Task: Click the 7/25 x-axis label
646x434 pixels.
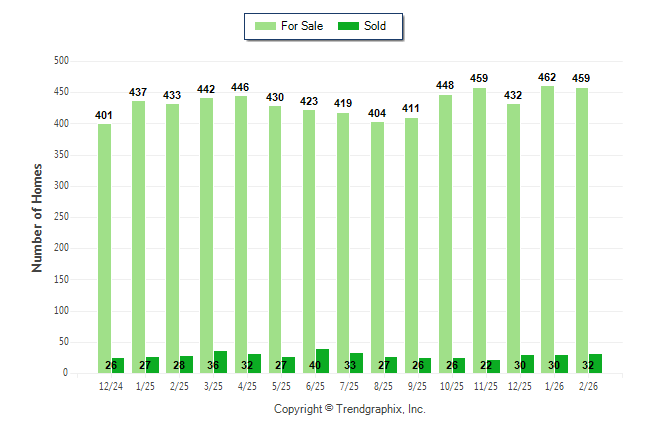Action: [x=350, y=385]
